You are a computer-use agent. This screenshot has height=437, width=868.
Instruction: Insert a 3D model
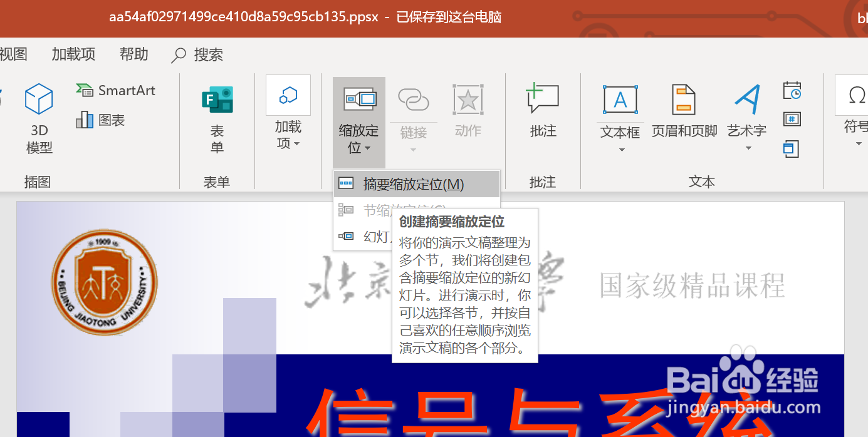39,119
